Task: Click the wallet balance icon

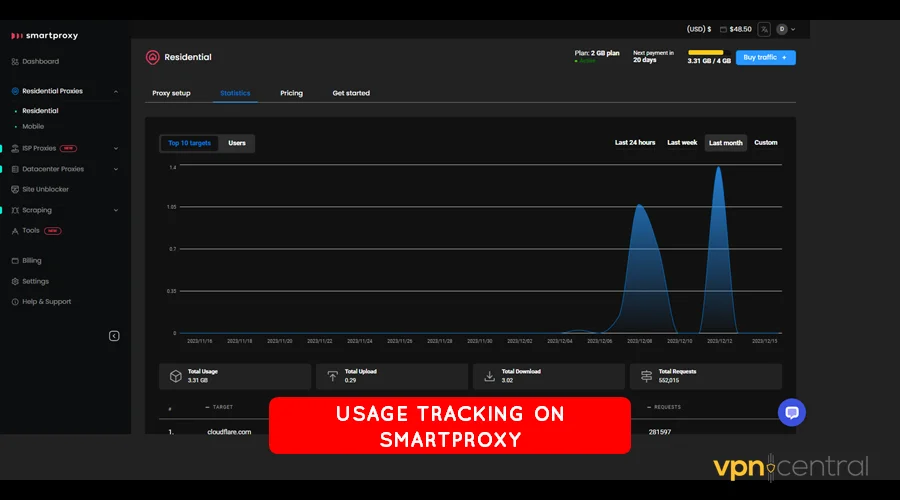Action: coord(723,29)
